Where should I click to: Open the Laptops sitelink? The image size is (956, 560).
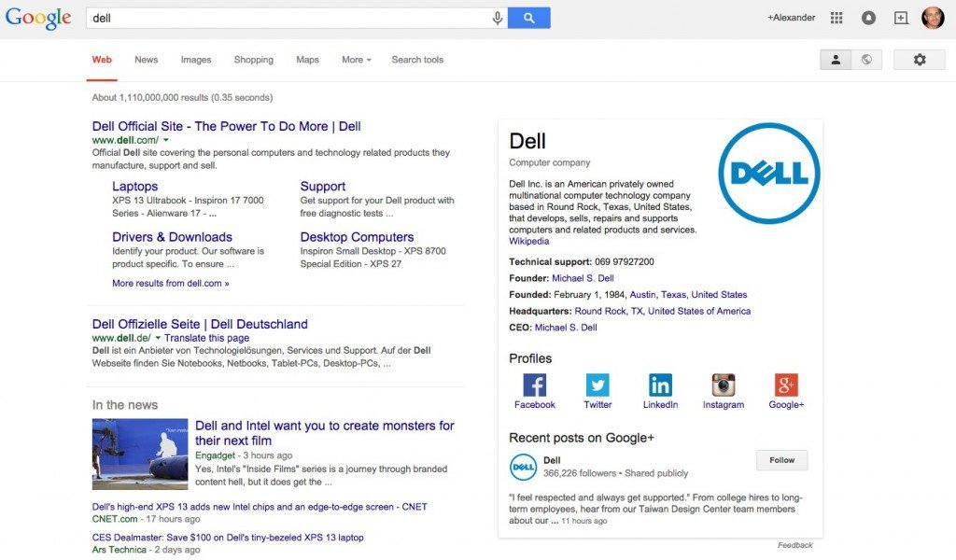point(134,187)
